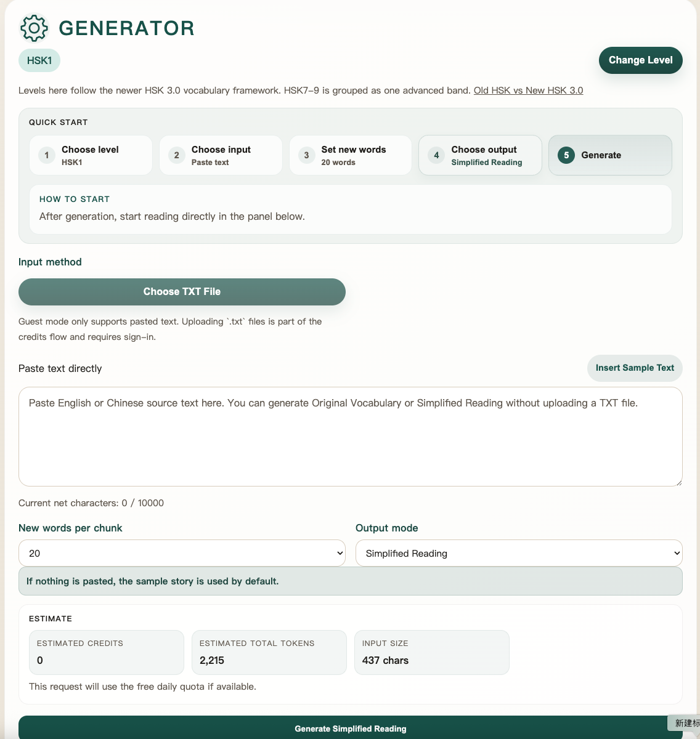Select the Choose level step card
This screenshot has height=739, width=700.
91,155
